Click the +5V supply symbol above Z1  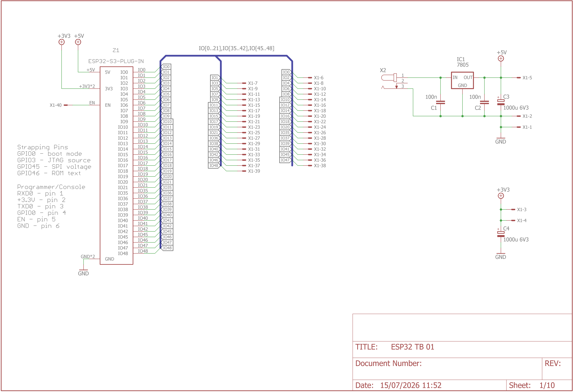coord(78,42)
